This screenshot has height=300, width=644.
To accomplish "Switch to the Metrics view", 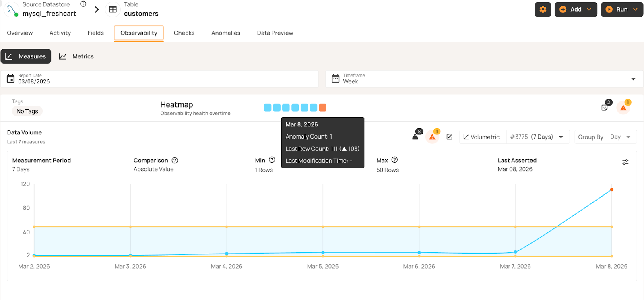I will pyautogui.click(x=76, y=56).
